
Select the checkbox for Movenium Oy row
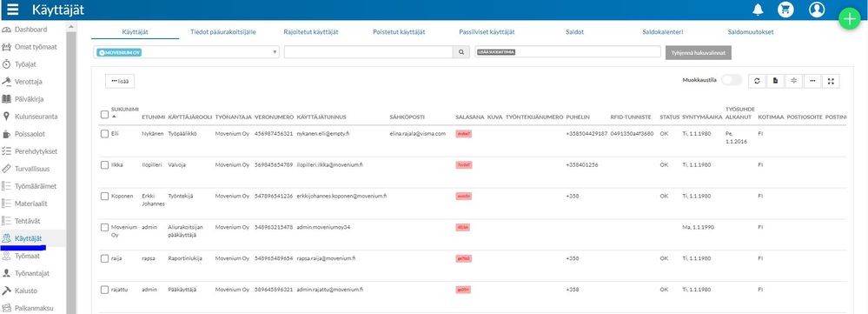[x=104, y=228]
